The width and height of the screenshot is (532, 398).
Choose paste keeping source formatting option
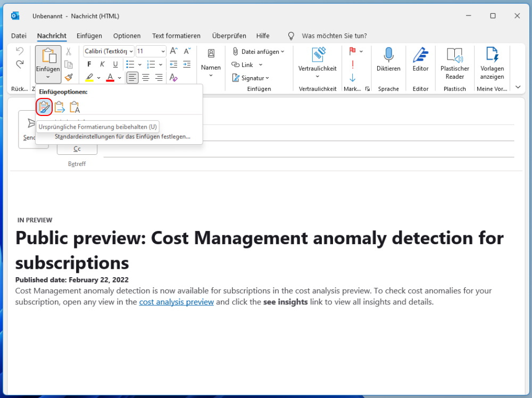tap(44, 107)
